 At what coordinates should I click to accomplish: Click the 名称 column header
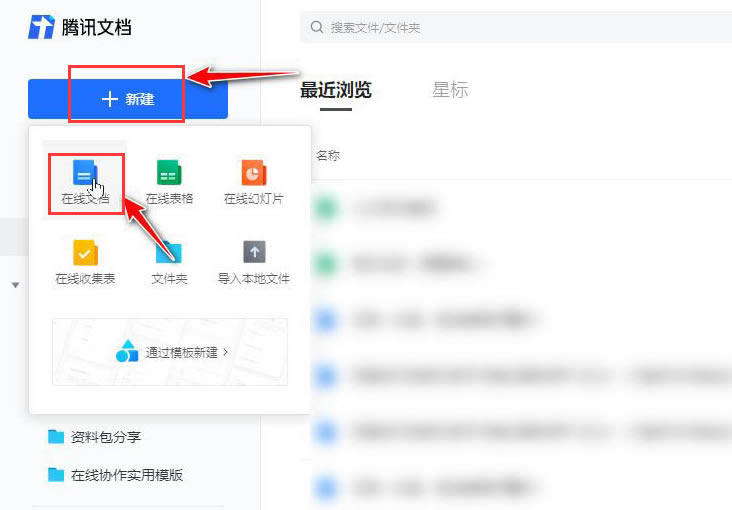(328, 156)
